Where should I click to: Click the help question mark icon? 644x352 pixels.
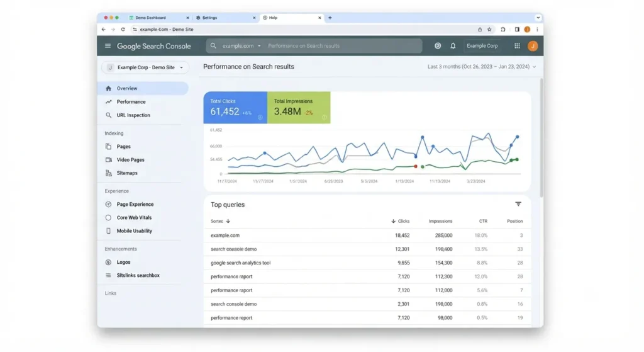pos(438,46)
